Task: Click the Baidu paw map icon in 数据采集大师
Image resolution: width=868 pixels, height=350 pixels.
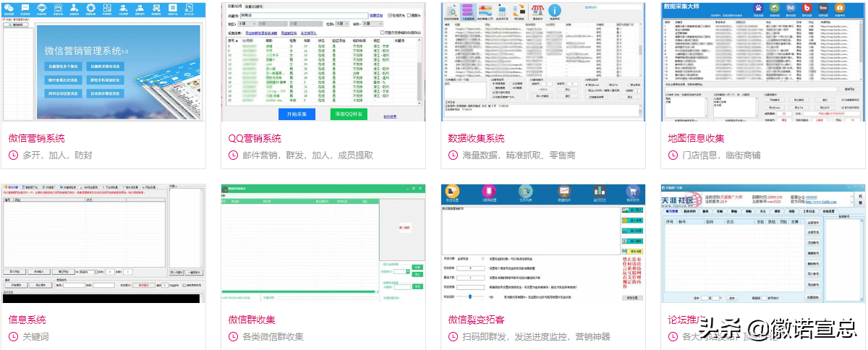Action: (x=759, y=8)
